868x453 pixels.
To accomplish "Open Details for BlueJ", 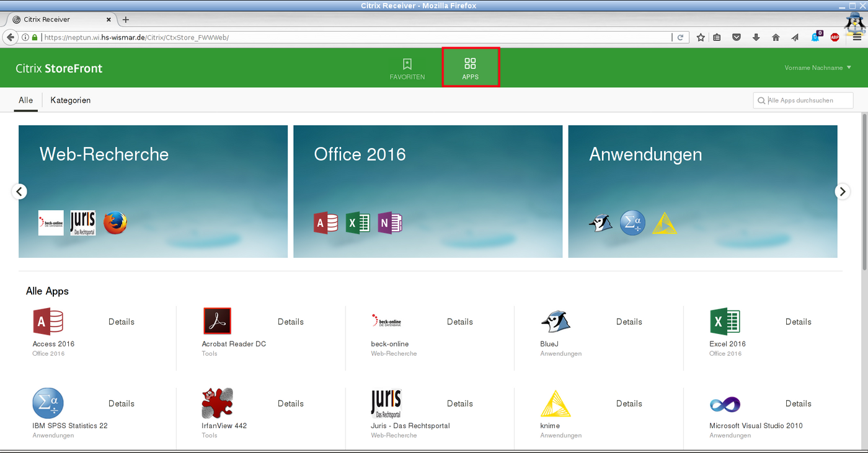I will [x=629, y=322].
